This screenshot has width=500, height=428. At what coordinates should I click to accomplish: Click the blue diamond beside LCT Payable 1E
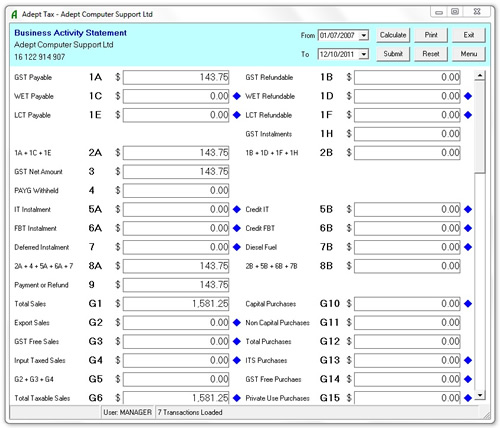click(237, 115)
